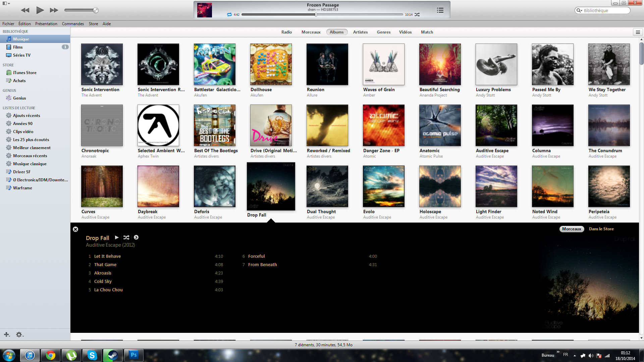
Task: Click the add playlist plus button
Action: click(x=7, y=335)
